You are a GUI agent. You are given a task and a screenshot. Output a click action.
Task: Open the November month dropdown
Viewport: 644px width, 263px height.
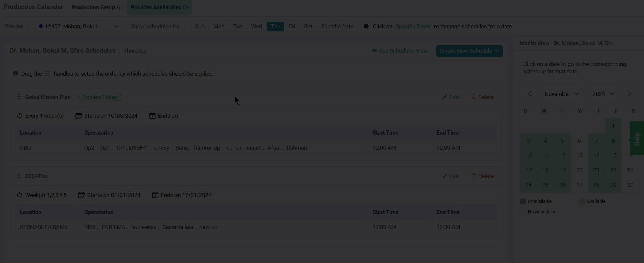pyautogui.click(x=562, y=94)
